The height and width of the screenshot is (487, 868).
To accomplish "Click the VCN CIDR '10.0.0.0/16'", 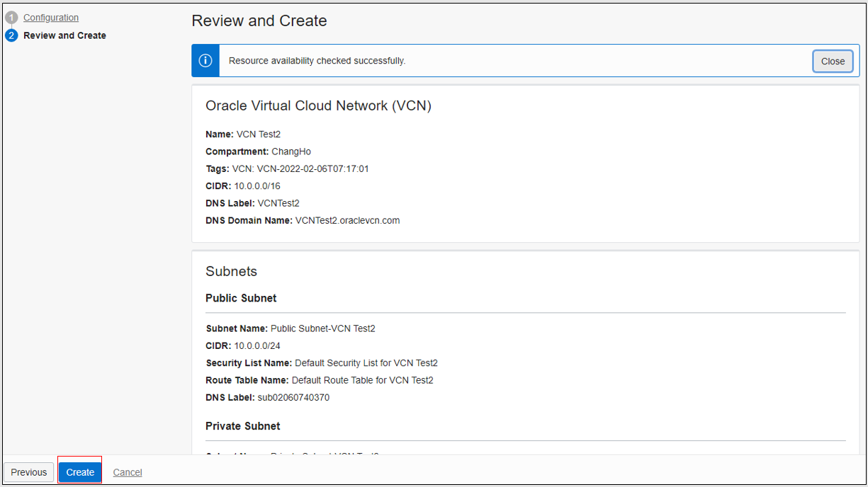I will [257, 186].
